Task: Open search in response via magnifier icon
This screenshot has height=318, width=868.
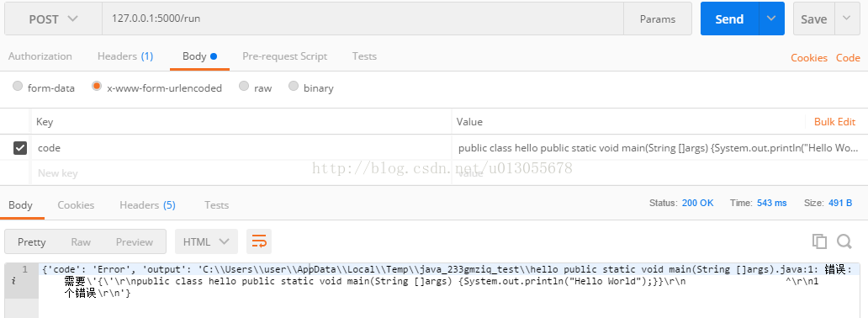Action: (x=844, y=241)
